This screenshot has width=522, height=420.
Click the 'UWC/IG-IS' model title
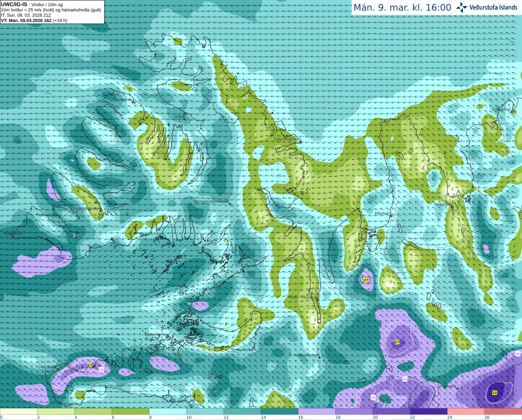click(x=14, y=4)
